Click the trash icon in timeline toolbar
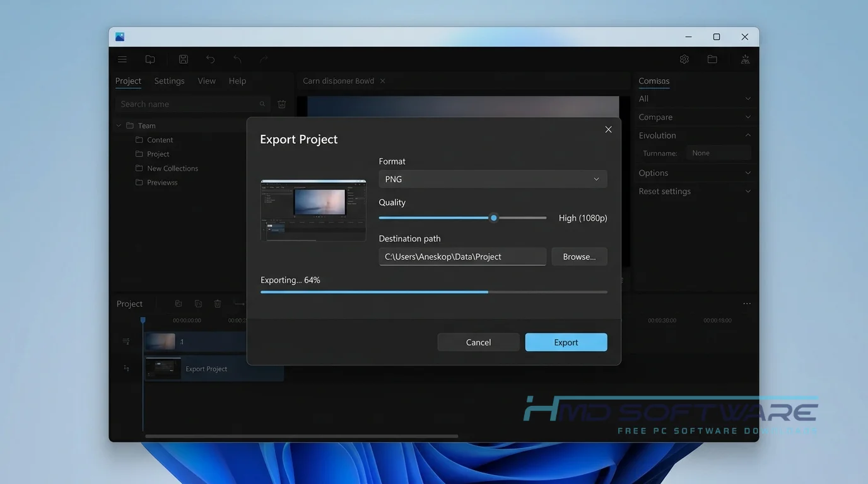 coord(218,304)
